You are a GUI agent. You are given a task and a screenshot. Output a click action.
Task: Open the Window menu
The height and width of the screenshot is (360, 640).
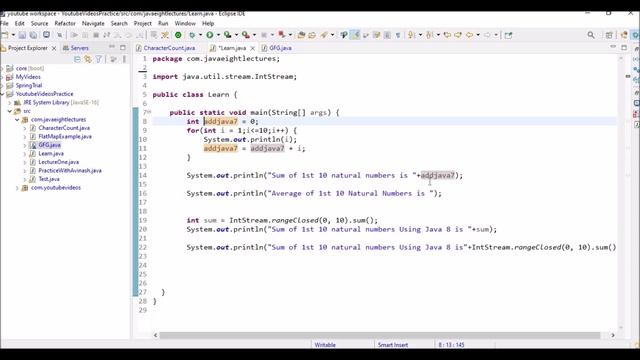(x=185, y=23)
